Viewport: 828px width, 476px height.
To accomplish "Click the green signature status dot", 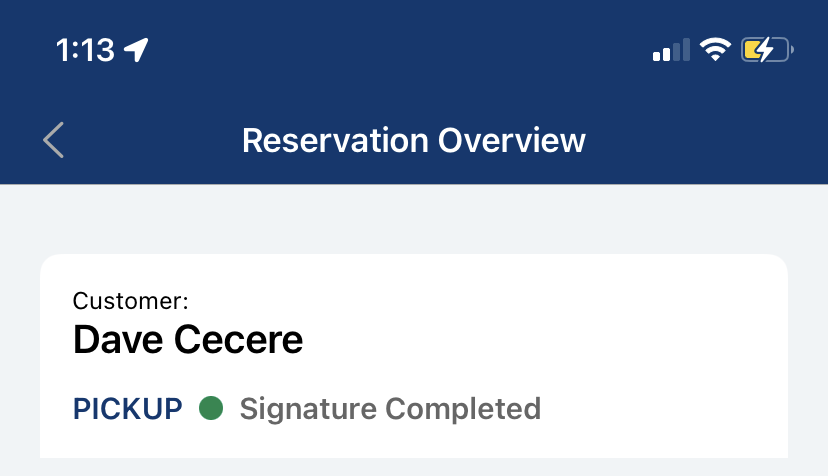I will pyautogui.click(x=210, y=408).
